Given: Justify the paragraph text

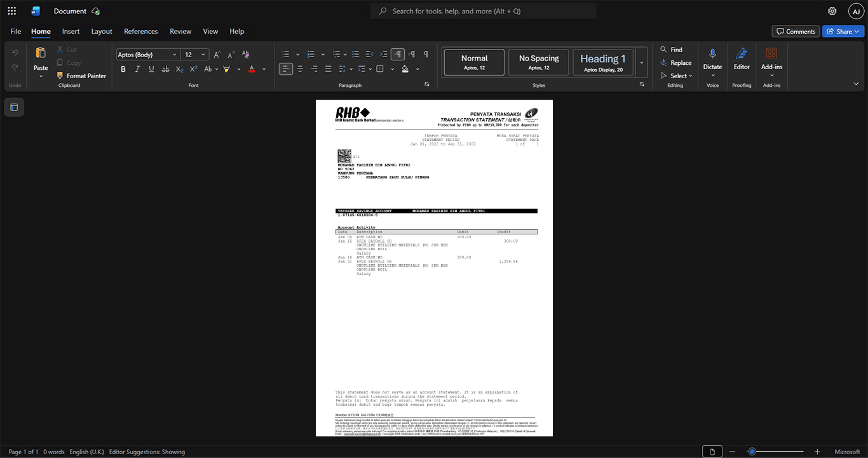Looking at the screenshot, I should click(x=328, y=69).
